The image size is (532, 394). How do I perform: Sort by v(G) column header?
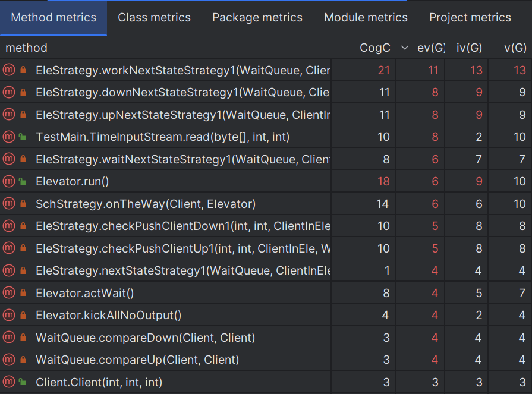tap(514, 48)
